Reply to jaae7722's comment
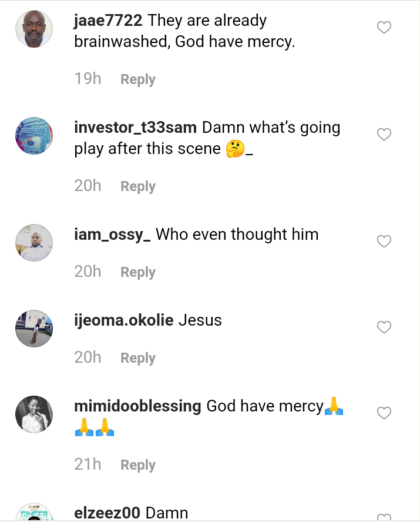The image size is (420, 522). [137, 79]
